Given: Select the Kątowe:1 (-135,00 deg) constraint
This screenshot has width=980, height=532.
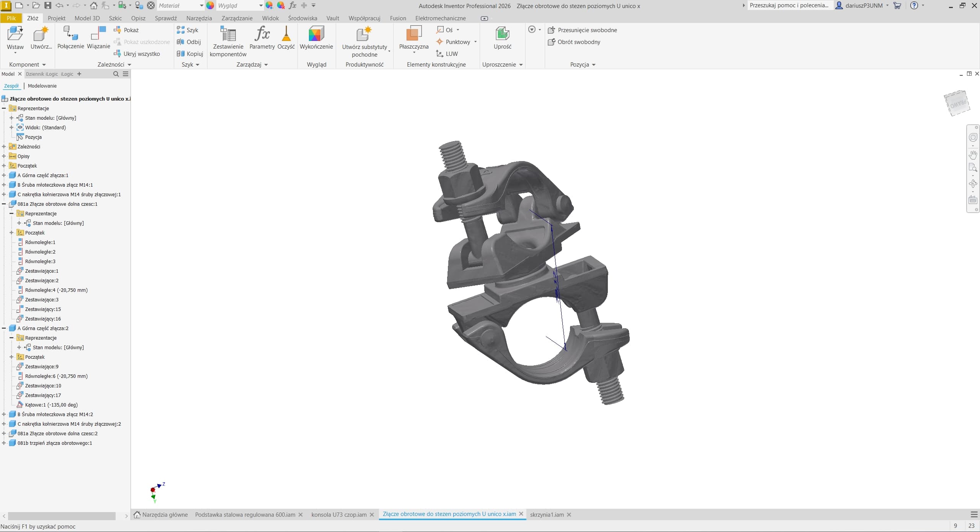Looking at the screenshot, I should coord(51,405).
